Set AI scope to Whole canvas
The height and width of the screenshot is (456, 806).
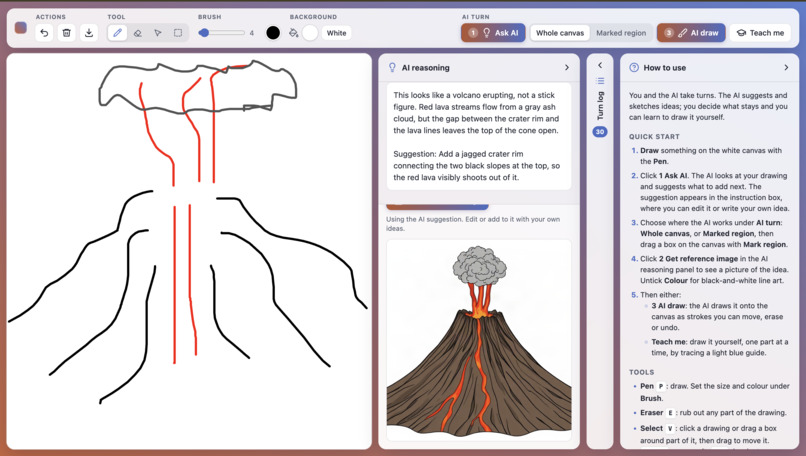[x=560, y=33]
